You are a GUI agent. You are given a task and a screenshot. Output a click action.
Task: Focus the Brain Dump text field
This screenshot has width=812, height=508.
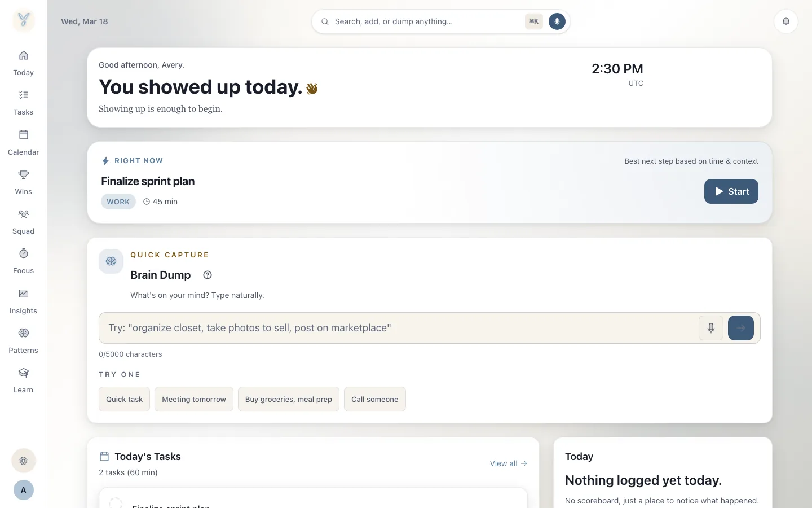pos(398,328)
